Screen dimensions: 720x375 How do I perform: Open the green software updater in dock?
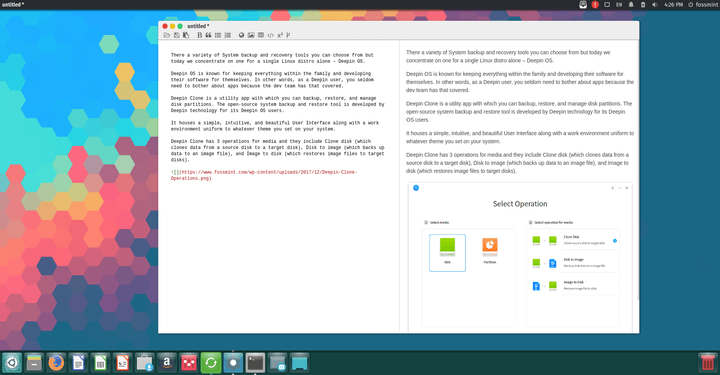(x=211, y=363)
